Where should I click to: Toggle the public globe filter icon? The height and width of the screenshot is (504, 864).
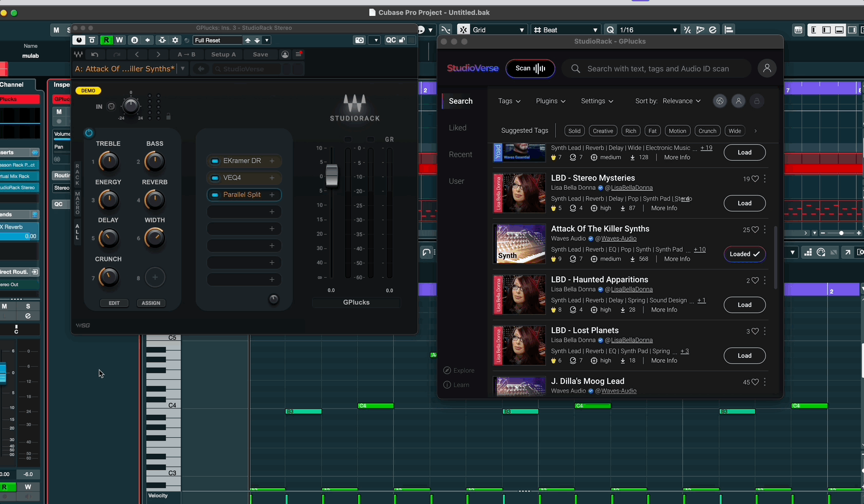pos(720,101)
